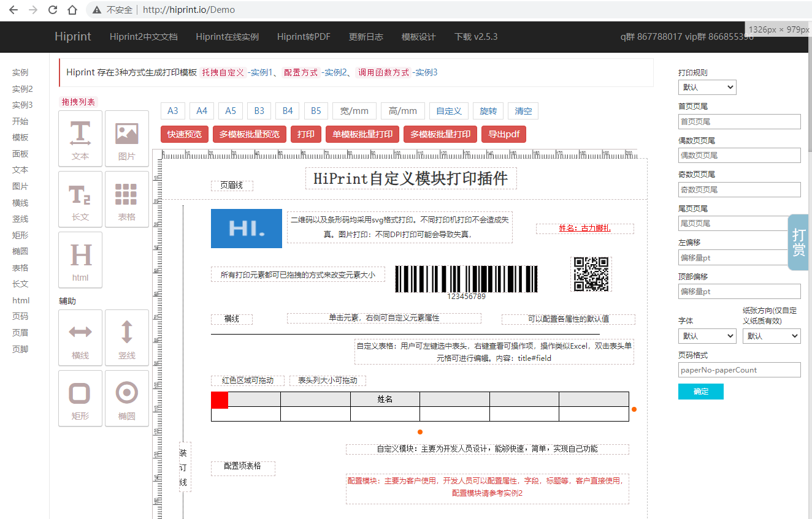Click the blue HI. logo image

click(247, 229)
